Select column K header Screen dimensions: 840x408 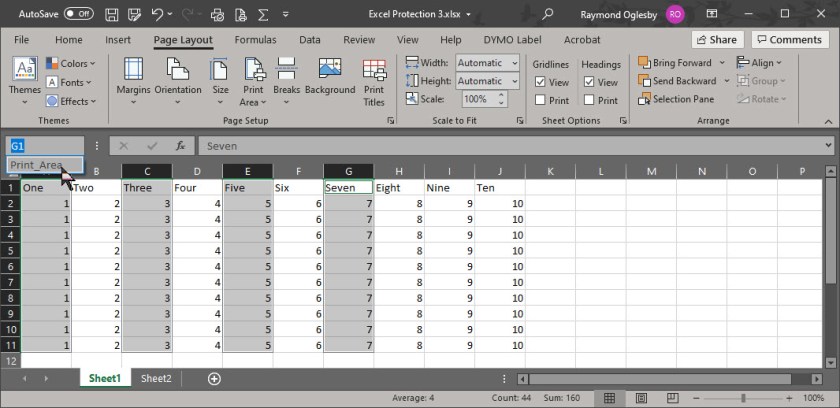pos(550,171)
